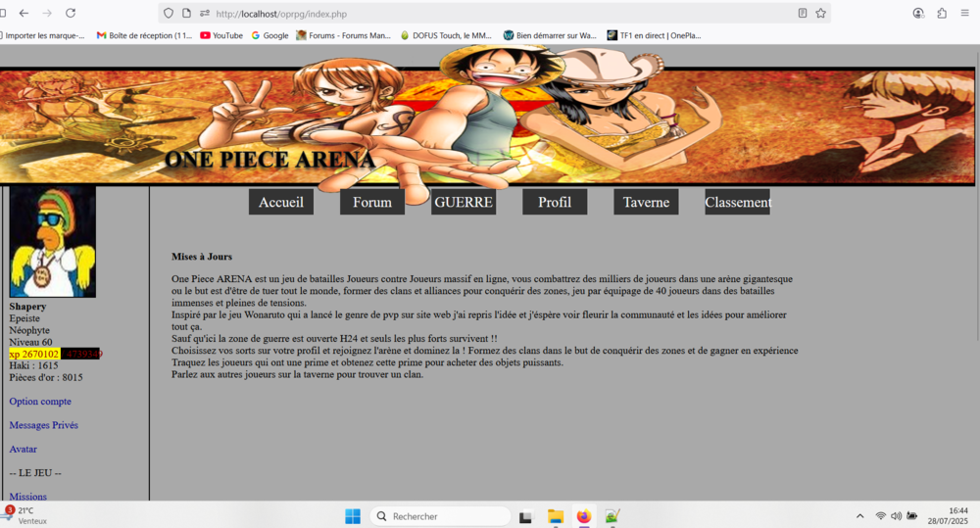Viewport: 980px width, 528px height.
Task: Go back with browser back arrow
Action: point(24,13)
